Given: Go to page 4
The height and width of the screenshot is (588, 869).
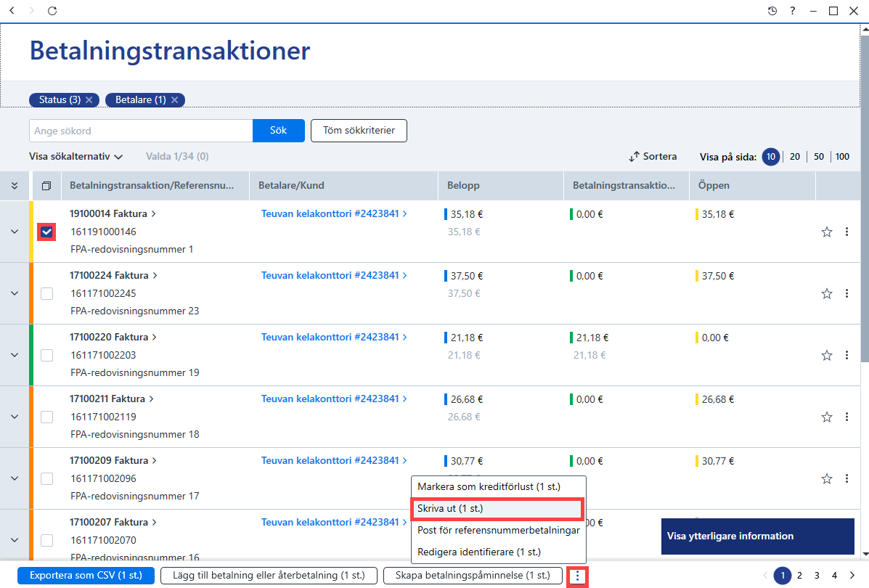Looking at the screenshot, I should point(834,576).
